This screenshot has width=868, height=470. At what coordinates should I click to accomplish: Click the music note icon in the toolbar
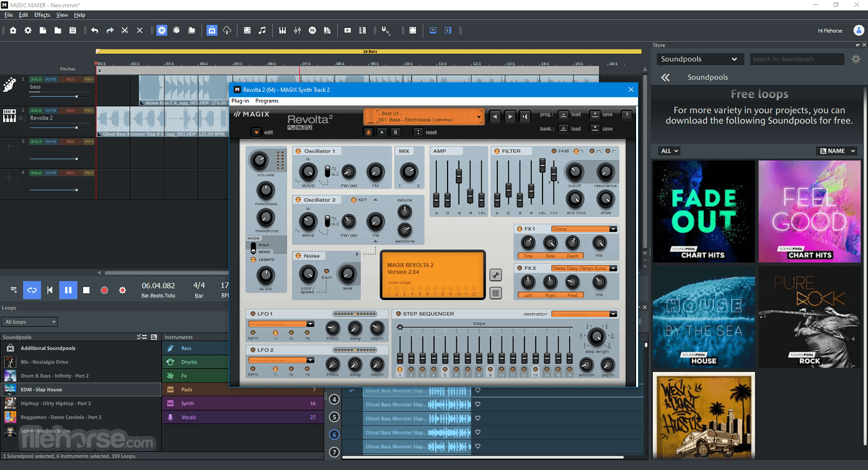point(262,30)
